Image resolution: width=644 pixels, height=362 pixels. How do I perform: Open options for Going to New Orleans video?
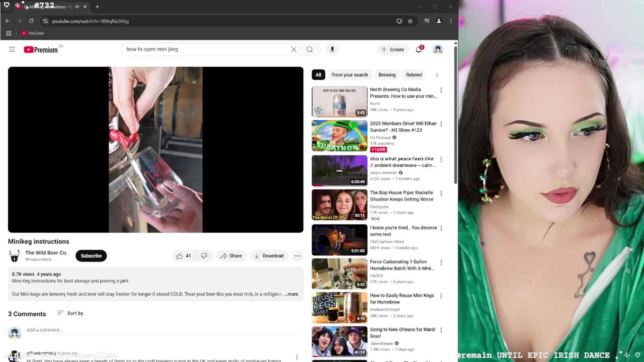(x=441, y=330)
